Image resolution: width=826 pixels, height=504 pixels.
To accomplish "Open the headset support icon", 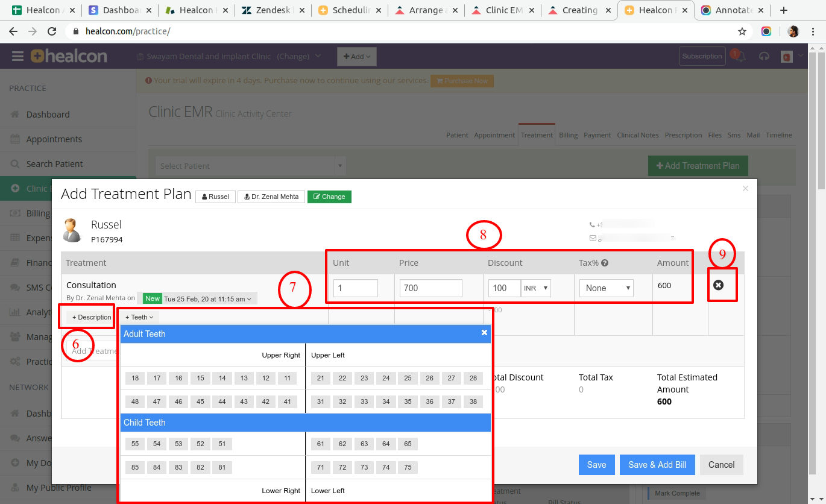I will pyautogui.click(x=764, y=56).
